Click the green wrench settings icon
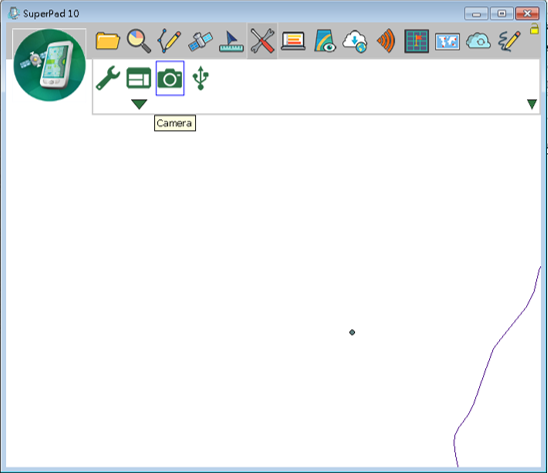This screenshot has height=473, width=548. tap(108, 78)
